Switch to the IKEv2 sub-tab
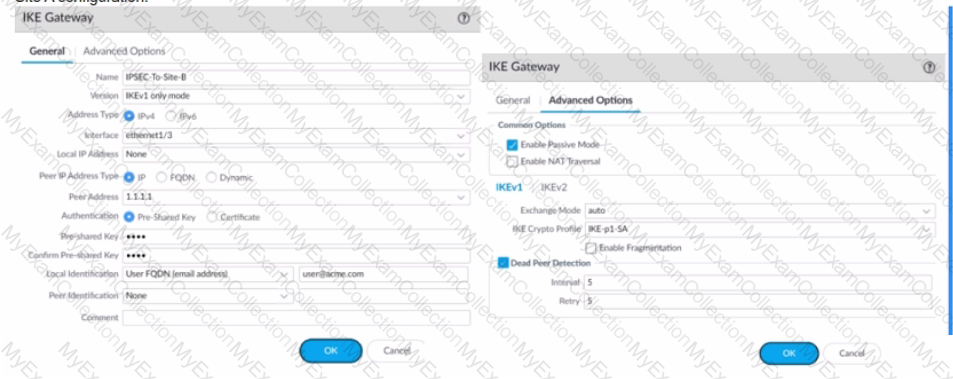Screen dimensions: 953x379 (554, 187)
